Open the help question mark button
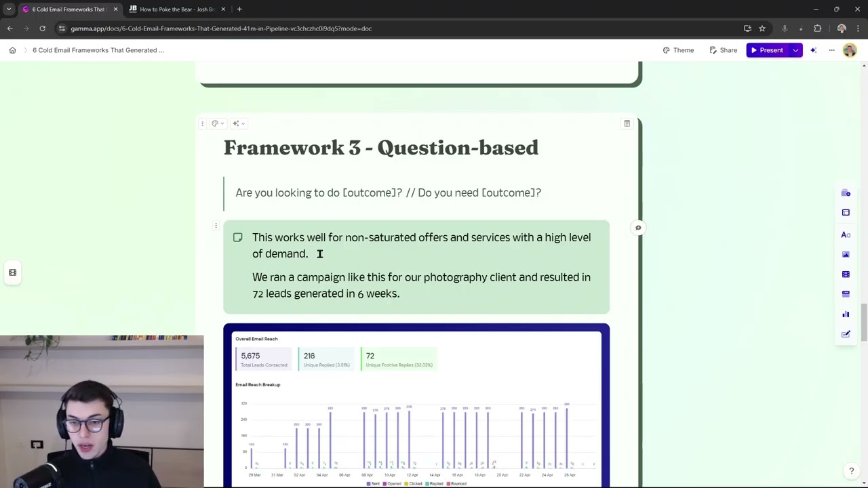Image resolution: width=868 pixels, height=488 pixels. click(x=852, y=471)
